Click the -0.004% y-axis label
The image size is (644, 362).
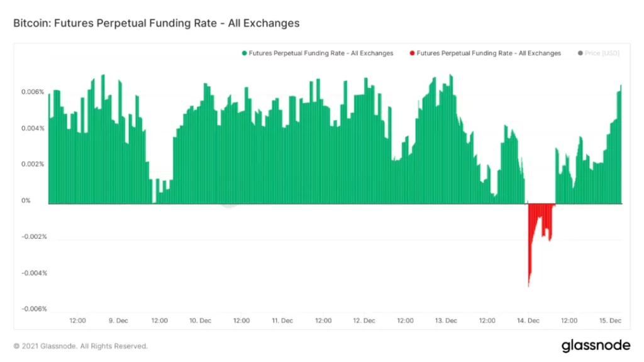[34, 273]
